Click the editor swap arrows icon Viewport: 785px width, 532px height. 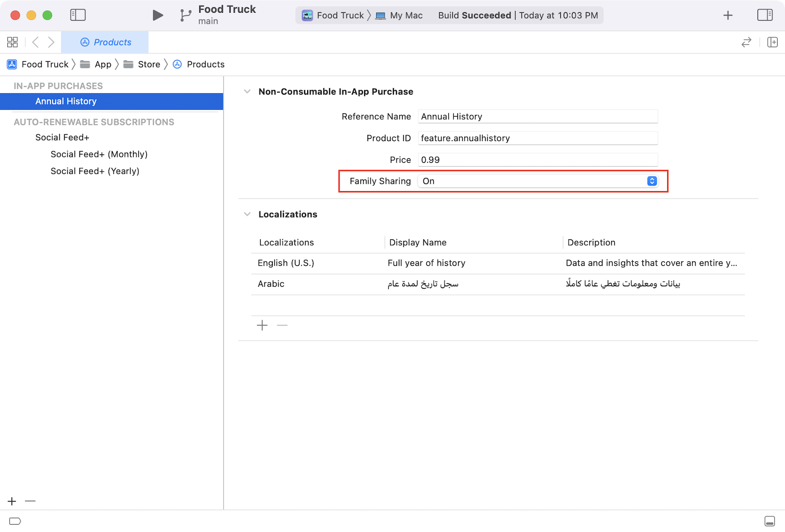point(746,42)
